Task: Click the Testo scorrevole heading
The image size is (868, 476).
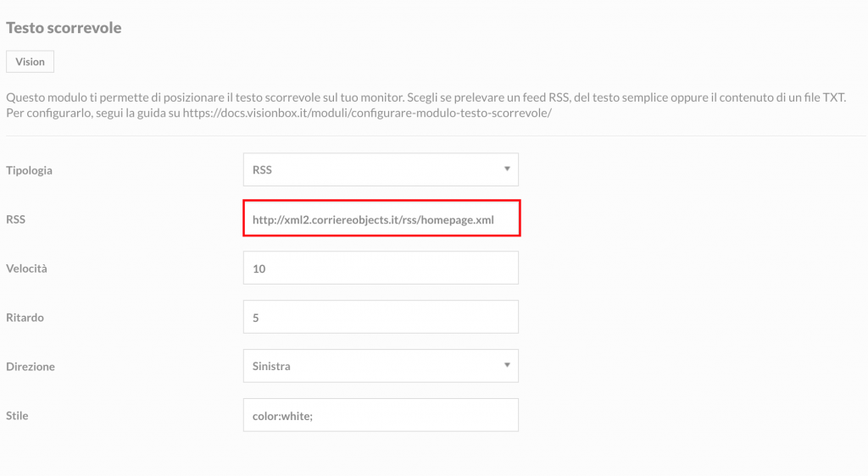Action: coord(64,28)
